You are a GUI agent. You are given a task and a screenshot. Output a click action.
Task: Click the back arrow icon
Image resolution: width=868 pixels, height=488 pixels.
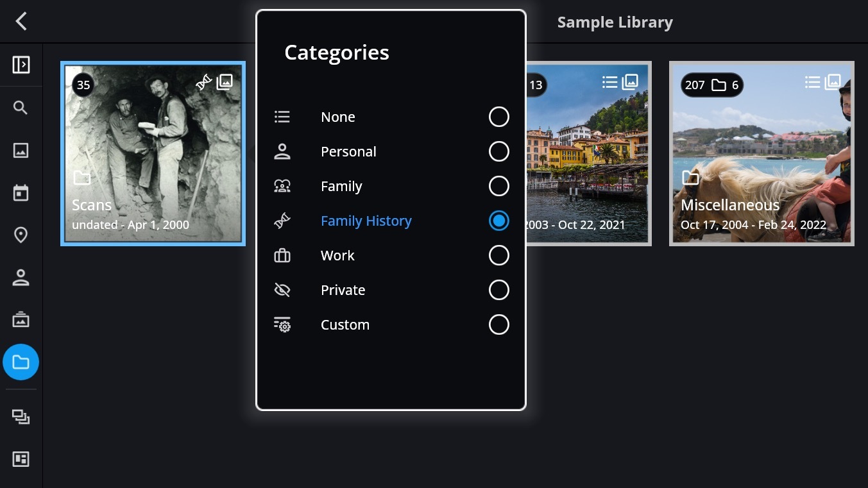[x=21, y=21]
